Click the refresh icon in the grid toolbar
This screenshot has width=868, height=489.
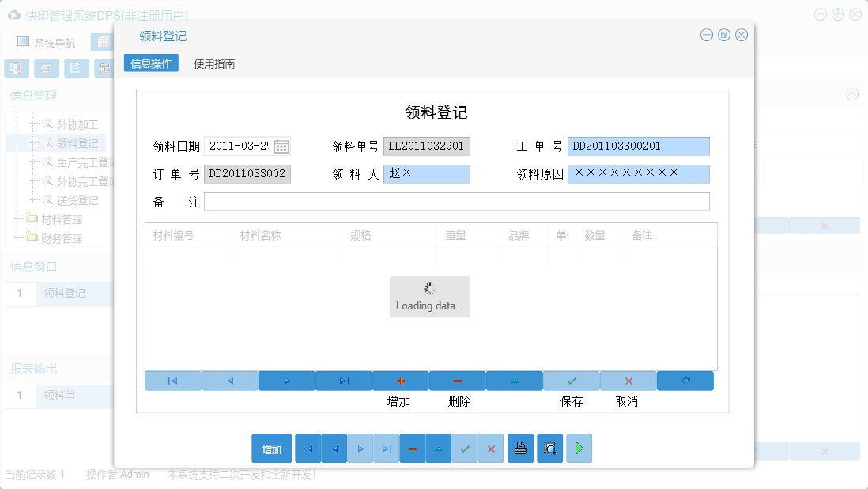(685, 381)
